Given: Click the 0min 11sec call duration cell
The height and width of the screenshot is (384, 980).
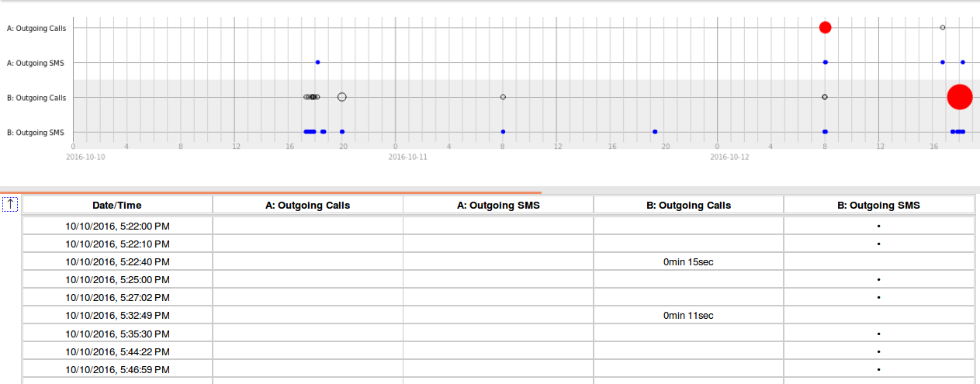Looking at the screenshot, I should 688,316.
